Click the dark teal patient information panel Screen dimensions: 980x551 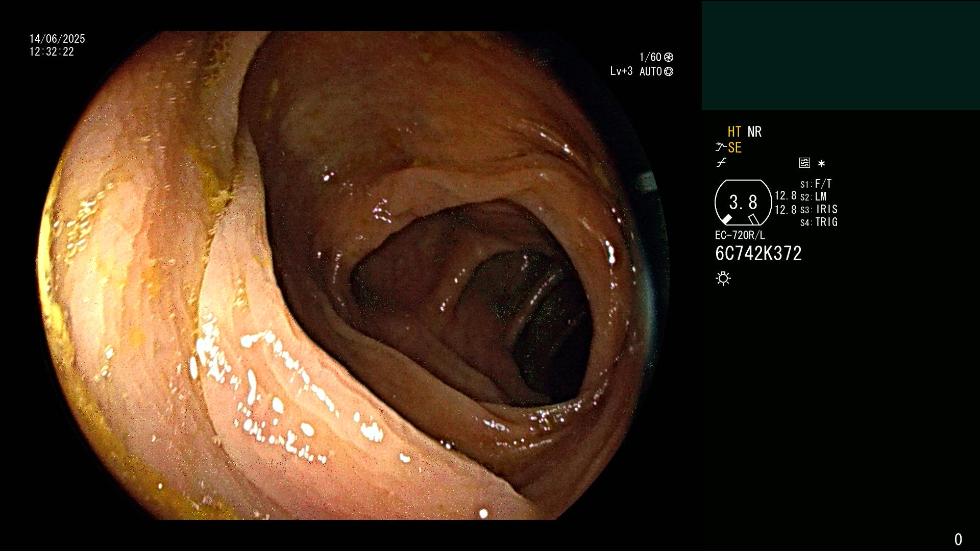[841, 56]
